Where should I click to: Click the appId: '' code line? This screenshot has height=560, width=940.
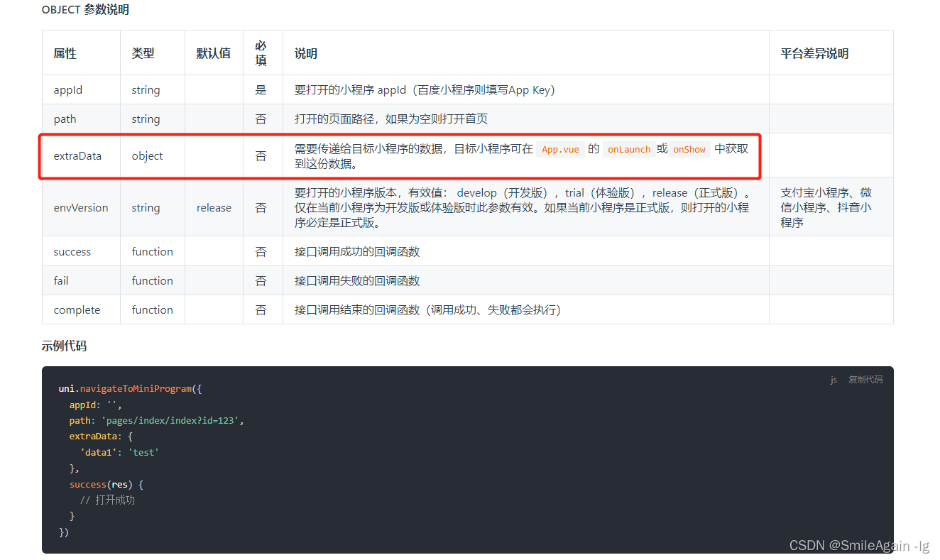(95, 405)
